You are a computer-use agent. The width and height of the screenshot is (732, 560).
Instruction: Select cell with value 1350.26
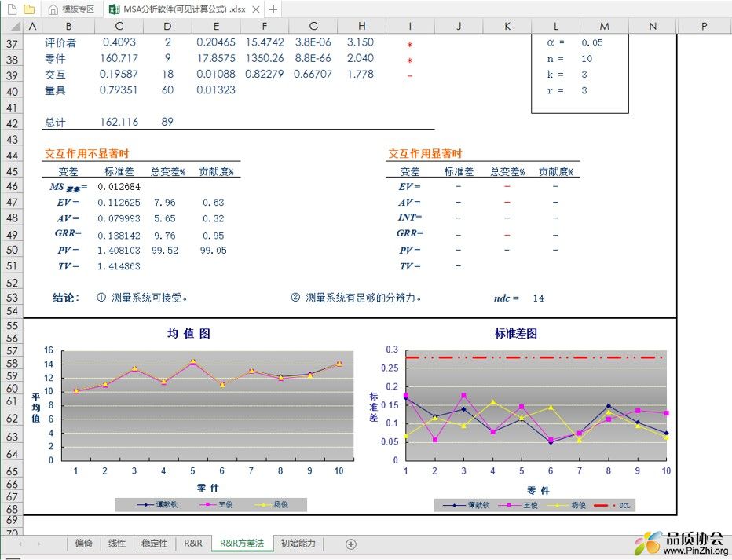tap(264, 58)
